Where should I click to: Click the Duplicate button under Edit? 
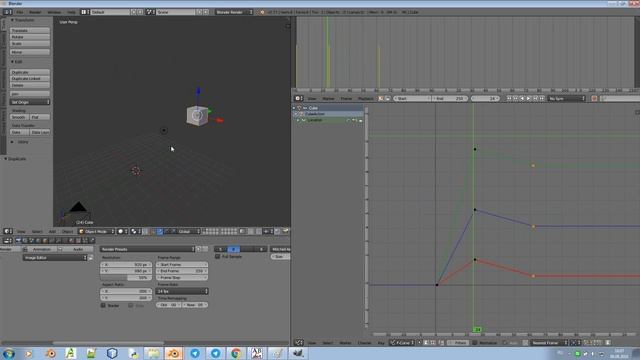[30, 72]
